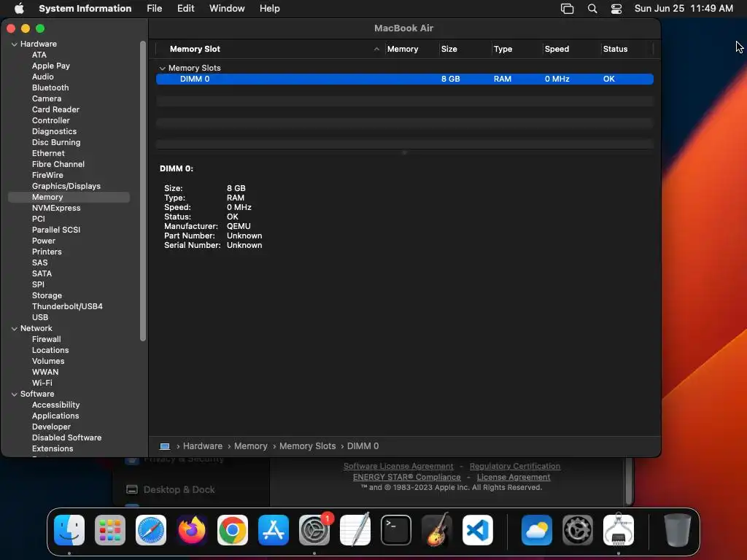Select Apple Pay in the sidebar
The height and width of the screenshot is (560, 747).
tap(51, 66)
